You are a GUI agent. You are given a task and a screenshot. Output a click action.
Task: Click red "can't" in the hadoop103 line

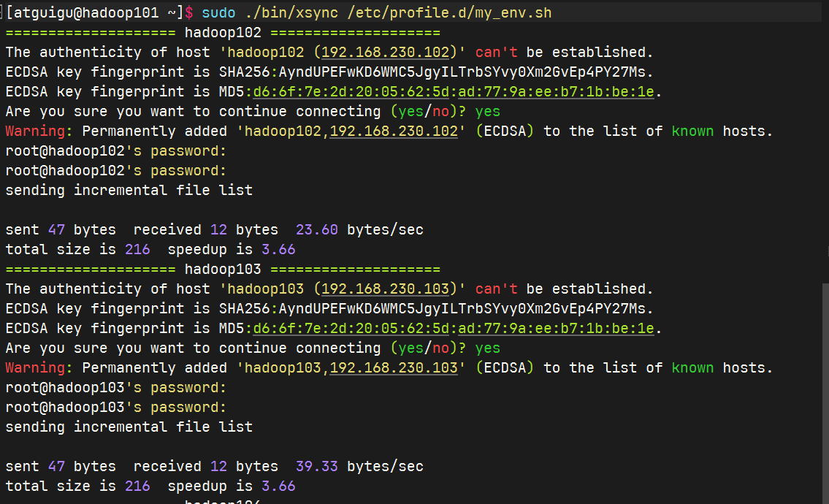tap(496, 289)
